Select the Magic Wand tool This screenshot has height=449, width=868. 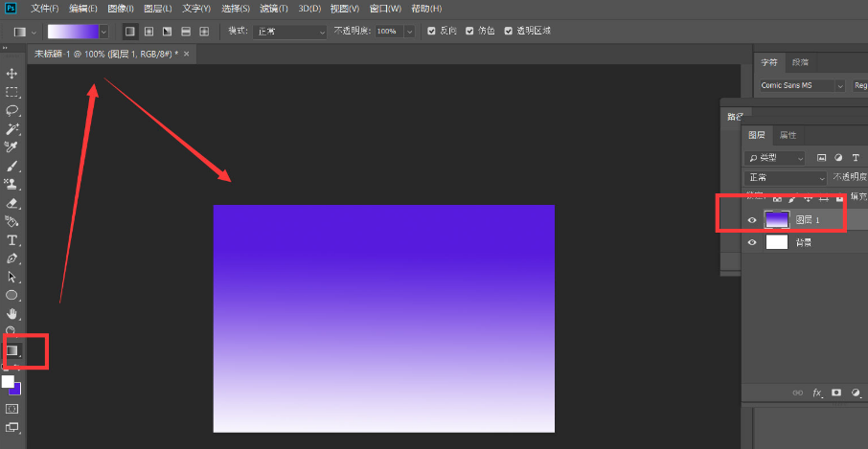12,128
